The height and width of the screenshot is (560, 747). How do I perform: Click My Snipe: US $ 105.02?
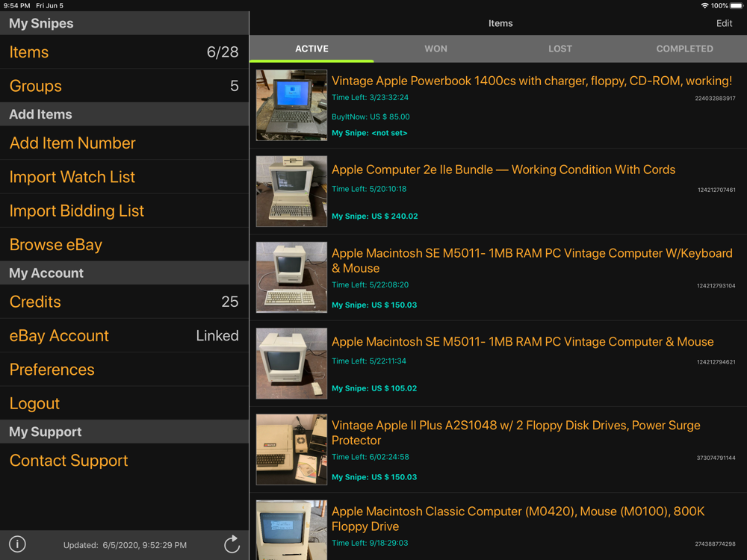[374, 388]
